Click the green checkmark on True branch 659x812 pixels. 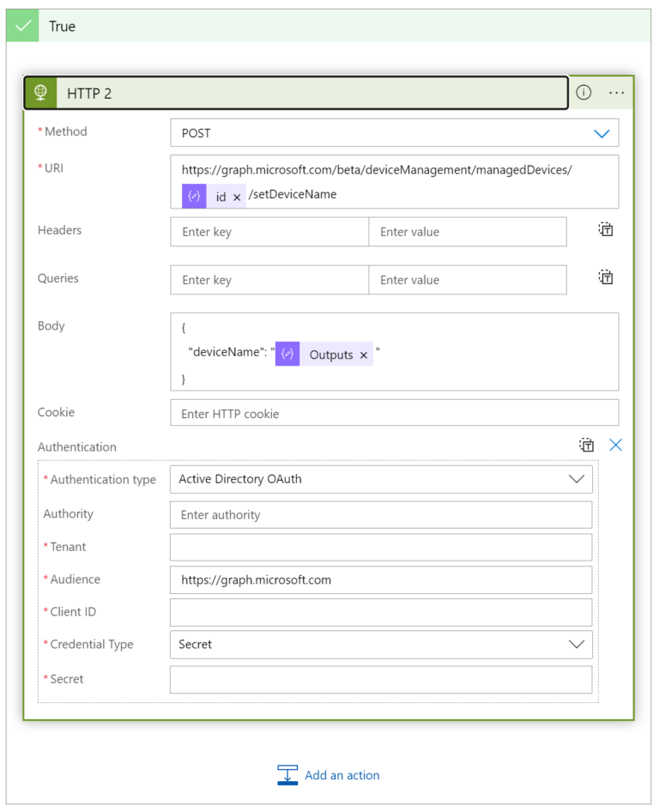pyautogui.click(x=22, y=26)
